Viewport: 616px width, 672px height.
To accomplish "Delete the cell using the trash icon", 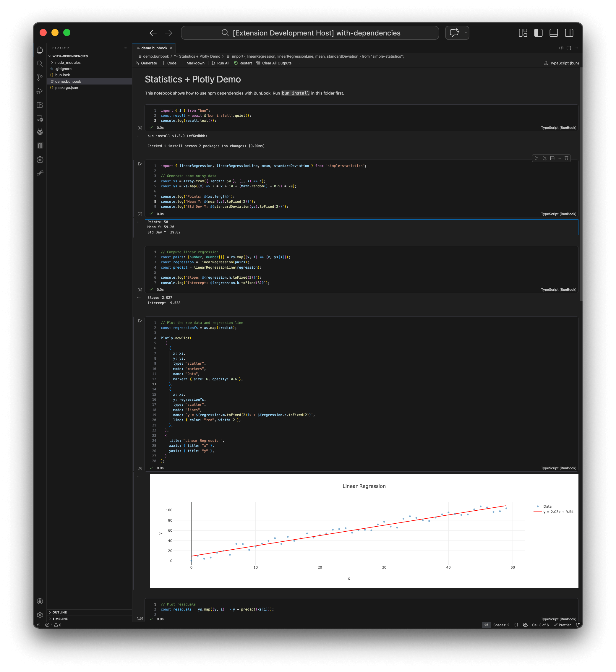I will tap(566, 158).
